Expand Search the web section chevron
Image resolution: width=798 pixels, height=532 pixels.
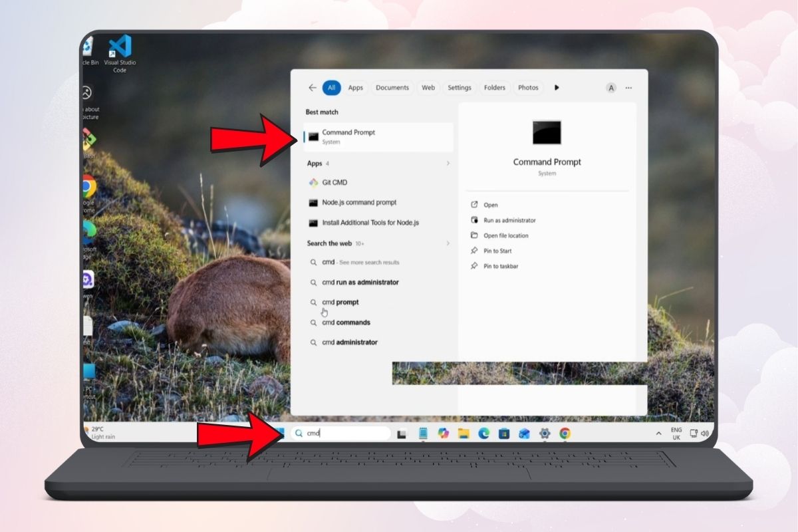pos(448,243)
